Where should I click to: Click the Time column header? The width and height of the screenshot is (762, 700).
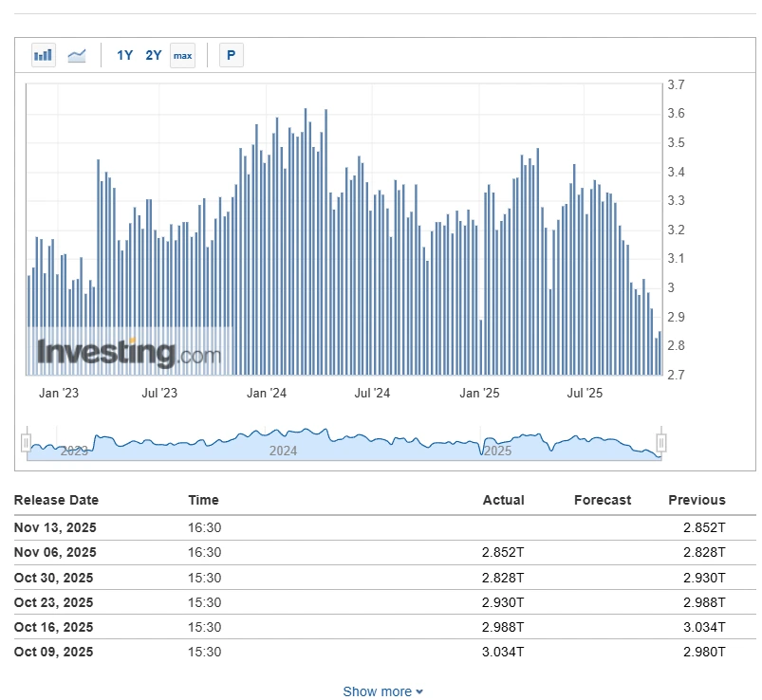click(204, 500)
